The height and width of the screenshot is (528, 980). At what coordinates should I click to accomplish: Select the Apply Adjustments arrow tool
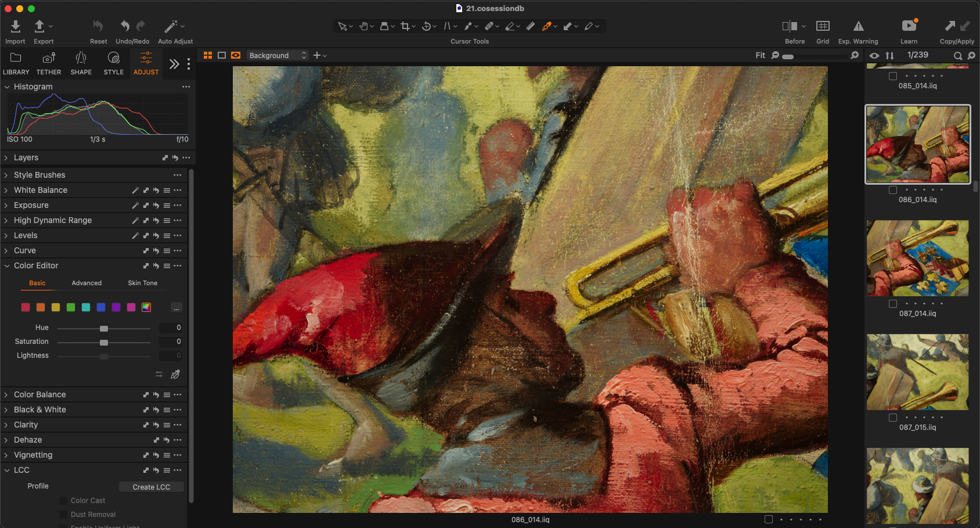(x=568, y=26)
